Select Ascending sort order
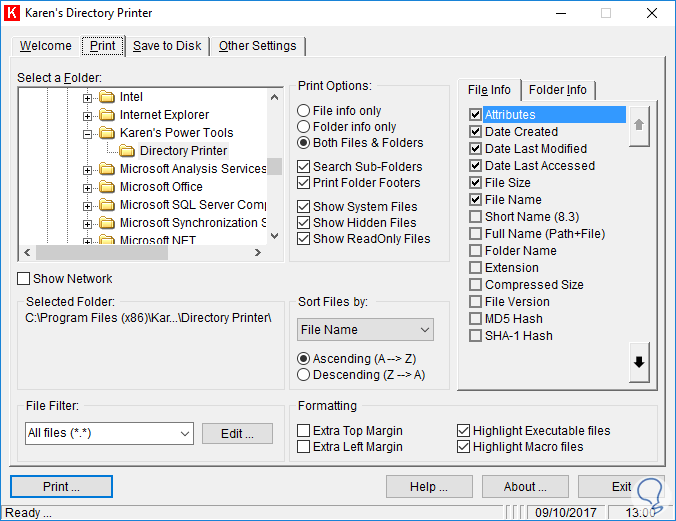 357,359
